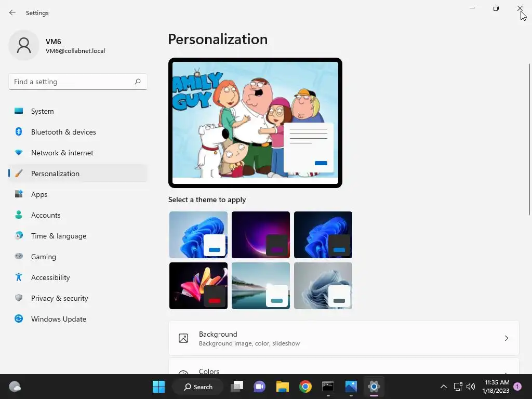Launch Google Chrome from the taskbar
This screenshot has width=532, height=399.
click(305, 387)
